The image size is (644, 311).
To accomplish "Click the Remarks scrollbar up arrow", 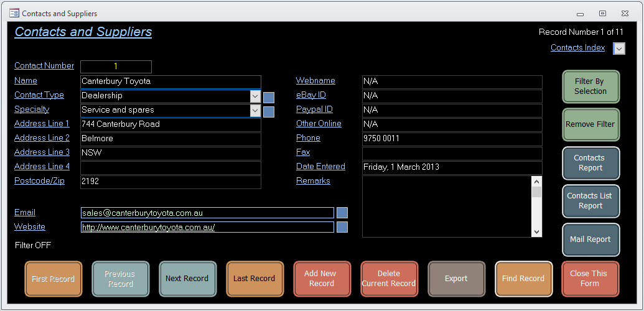I will click(537, 181).
